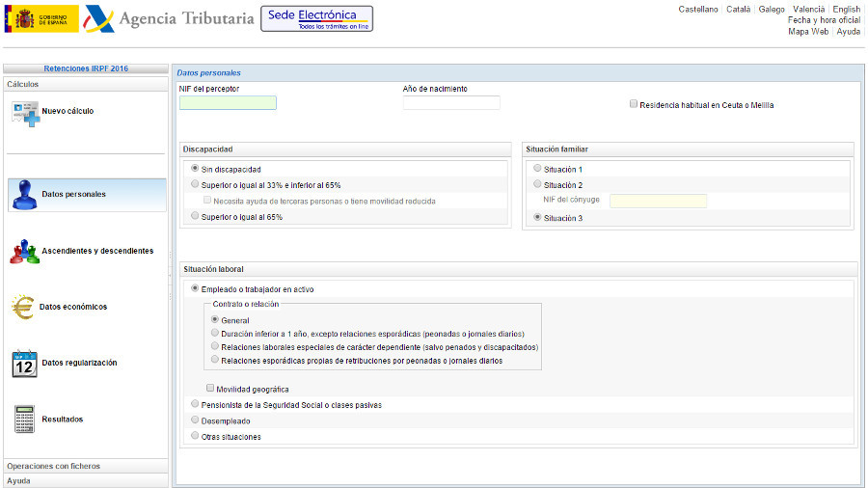Viewport: 868px width, 488px height.
Task: Choose Situación 1 family option
Action: click(x=537, y=169)
